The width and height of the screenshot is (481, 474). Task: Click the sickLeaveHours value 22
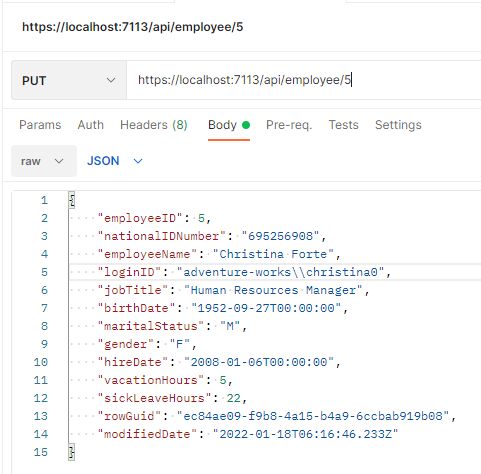coord(234,398)
